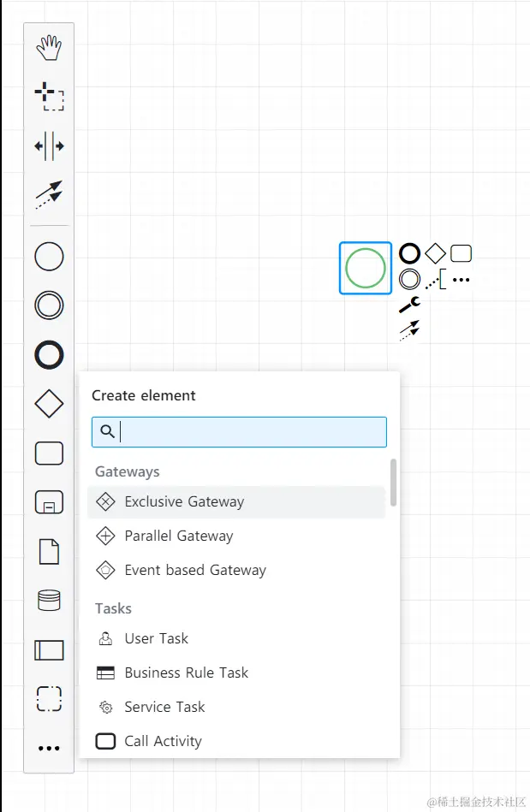This screenshot has width=530, height=812.
Task: Choose Parallel Gateway entry
Action: coord(236,536)
